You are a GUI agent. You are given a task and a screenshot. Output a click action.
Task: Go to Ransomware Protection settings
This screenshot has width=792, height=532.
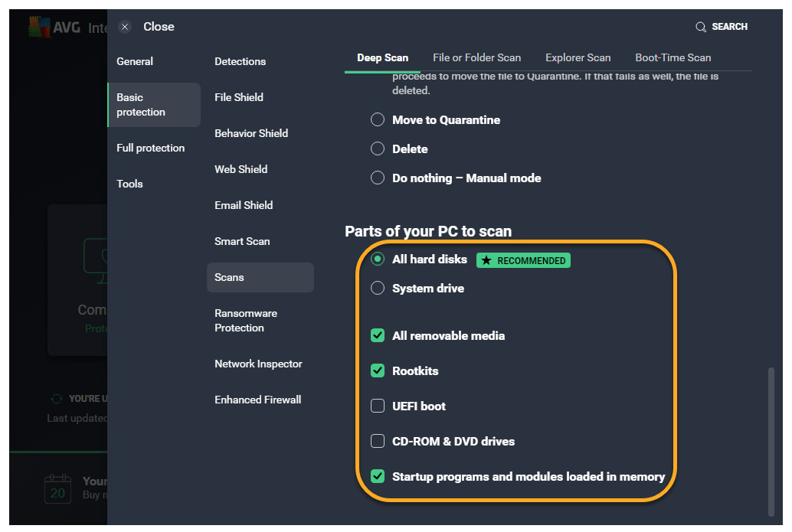(246, 320)
